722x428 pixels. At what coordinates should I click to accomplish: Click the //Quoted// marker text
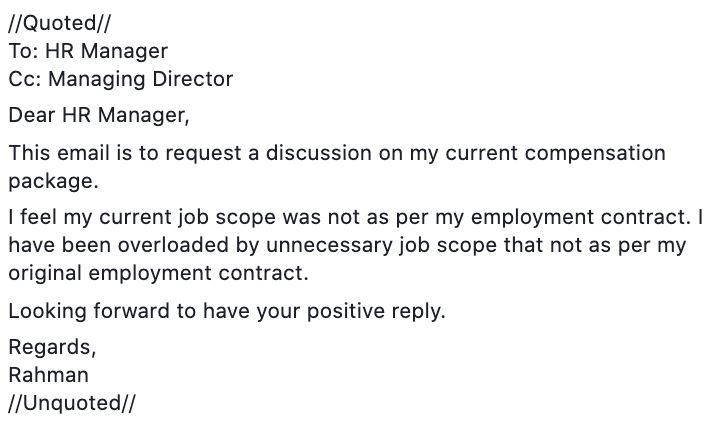pyautogui.click(x=59, y=23)
